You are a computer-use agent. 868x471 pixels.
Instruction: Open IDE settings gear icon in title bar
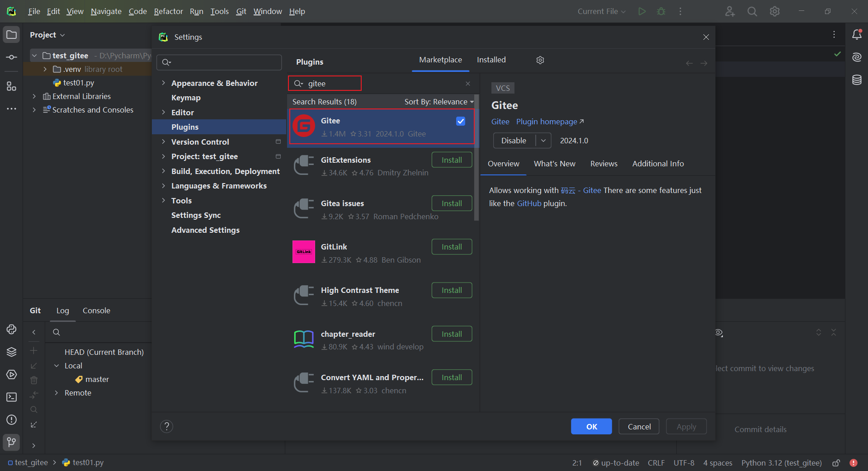tap(775, 11)
